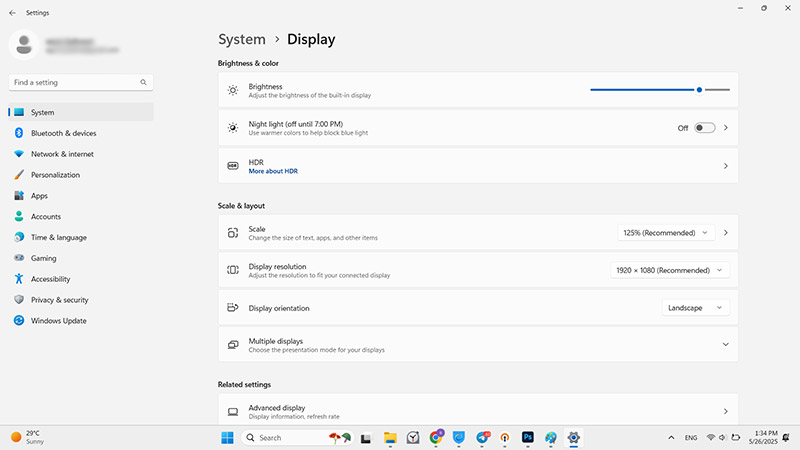Open Windows Update settings

[81, 321]
